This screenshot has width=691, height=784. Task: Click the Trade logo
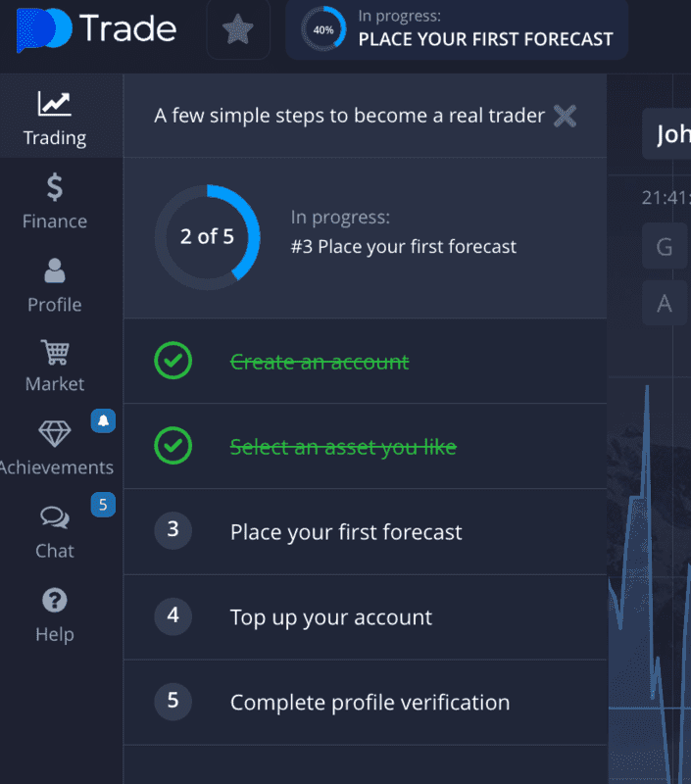coord(96,29)
